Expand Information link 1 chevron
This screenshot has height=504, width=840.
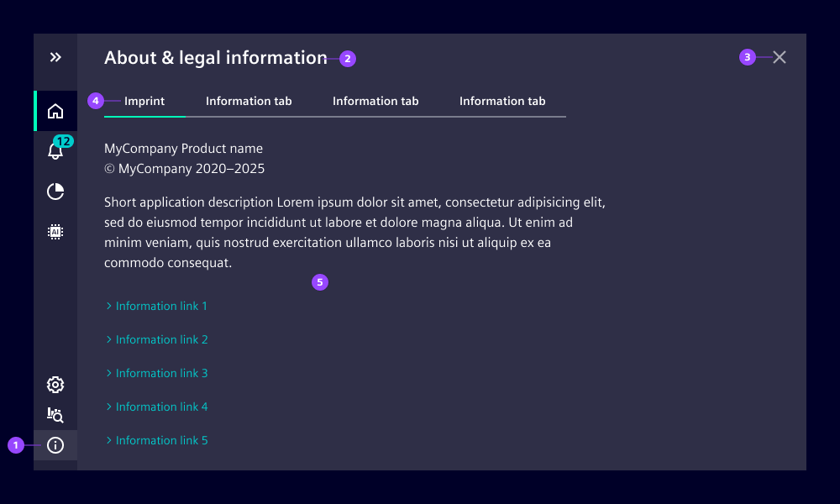pos(108,306)
